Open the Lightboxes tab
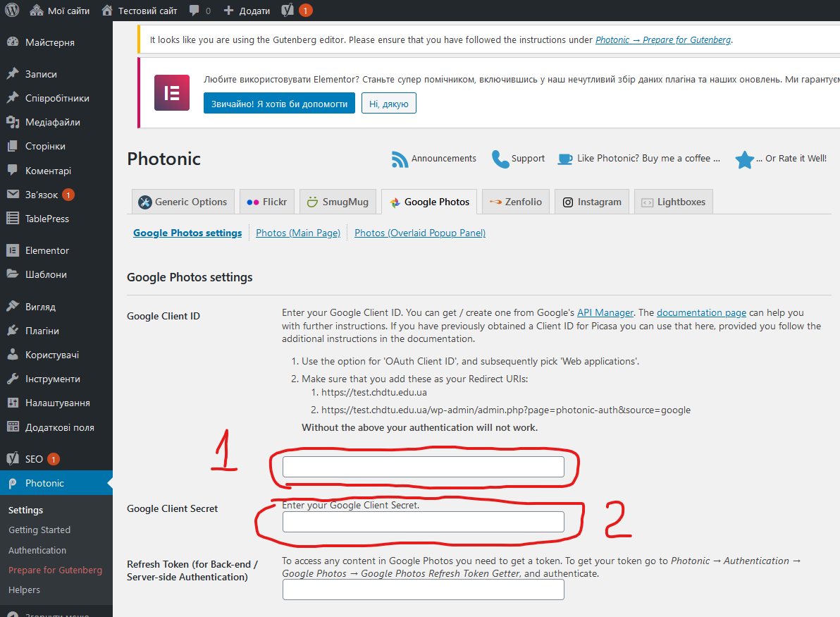 click(x=674, y=202)
